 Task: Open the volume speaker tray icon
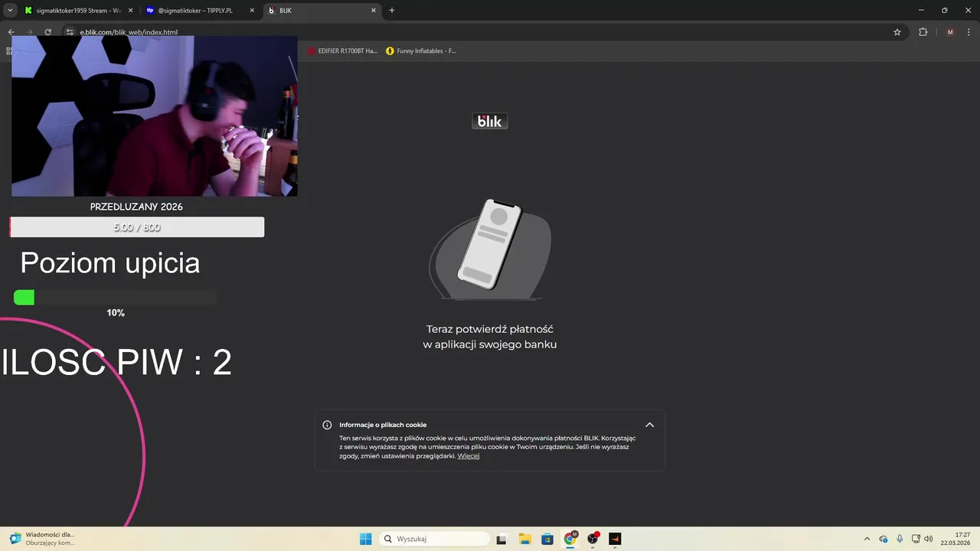click(x=929, y=539)
